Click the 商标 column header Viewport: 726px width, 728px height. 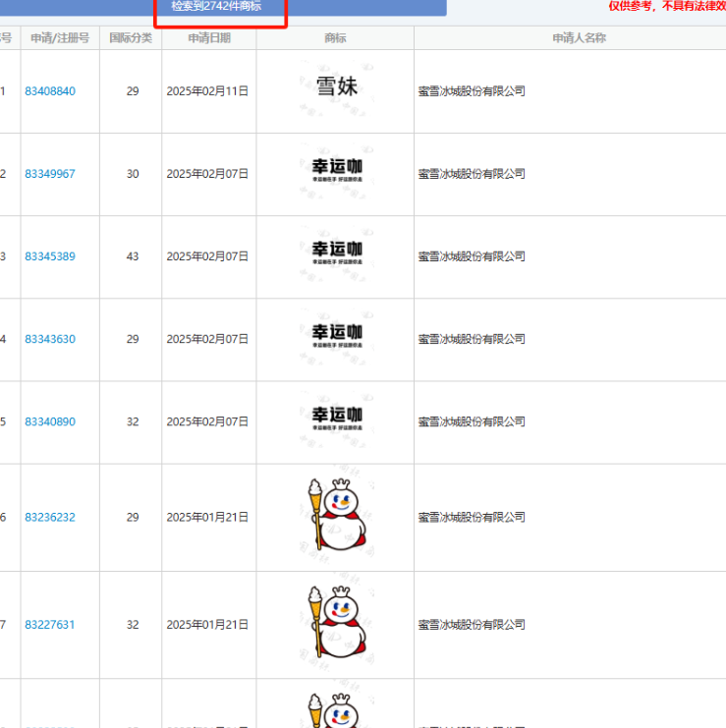(335, 38)
